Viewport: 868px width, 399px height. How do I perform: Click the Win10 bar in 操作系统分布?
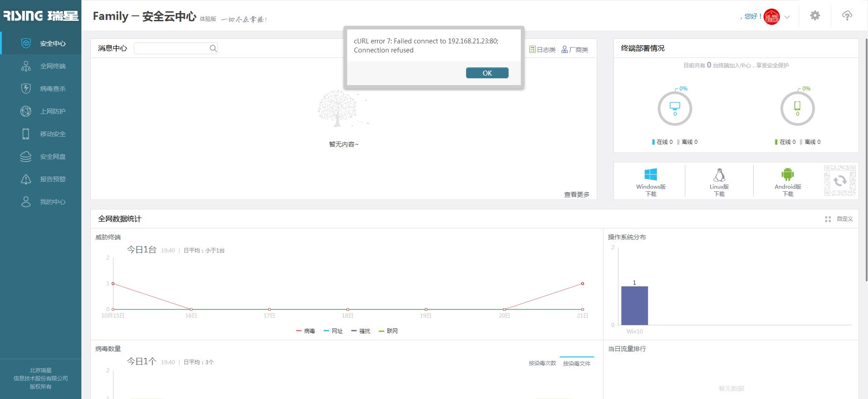pyautogui.click(x=634, y=305)
